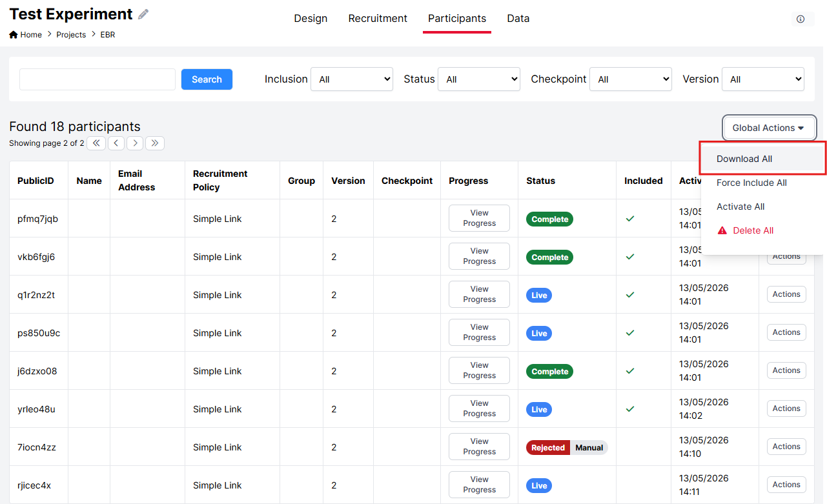Open Actions menu for yrleo48u
Image resolution: width=827 pixels, height=504 pixels.
point(786,408)
